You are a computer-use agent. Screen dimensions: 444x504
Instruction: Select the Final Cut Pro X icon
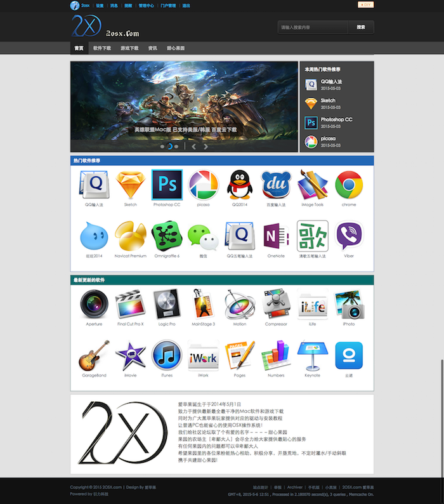pos(130,304)
